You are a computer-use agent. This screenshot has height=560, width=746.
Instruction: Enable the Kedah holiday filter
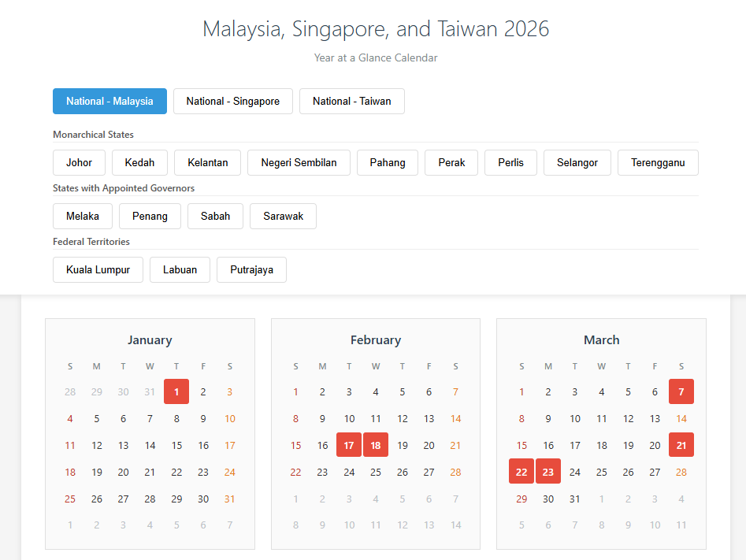coord(139,162)
